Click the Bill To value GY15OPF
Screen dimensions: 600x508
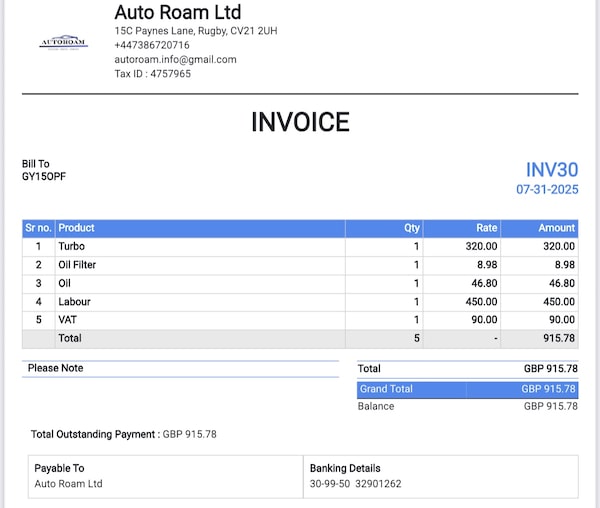pos(44,176)
